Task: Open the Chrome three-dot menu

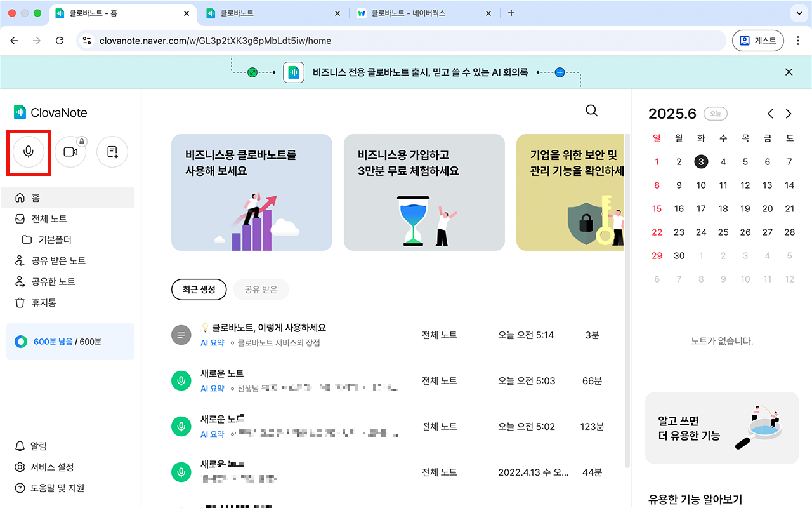Action: point(798,41)
